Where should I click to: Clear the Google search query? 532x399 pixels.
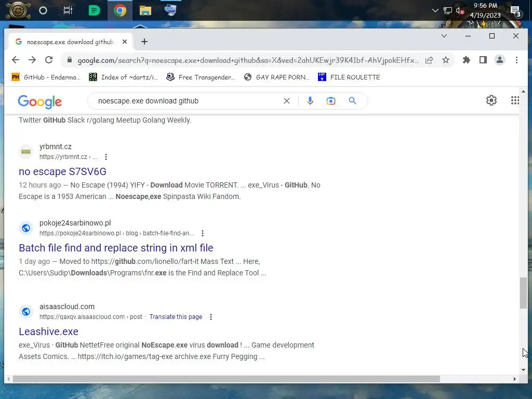[x=287, y=101]
